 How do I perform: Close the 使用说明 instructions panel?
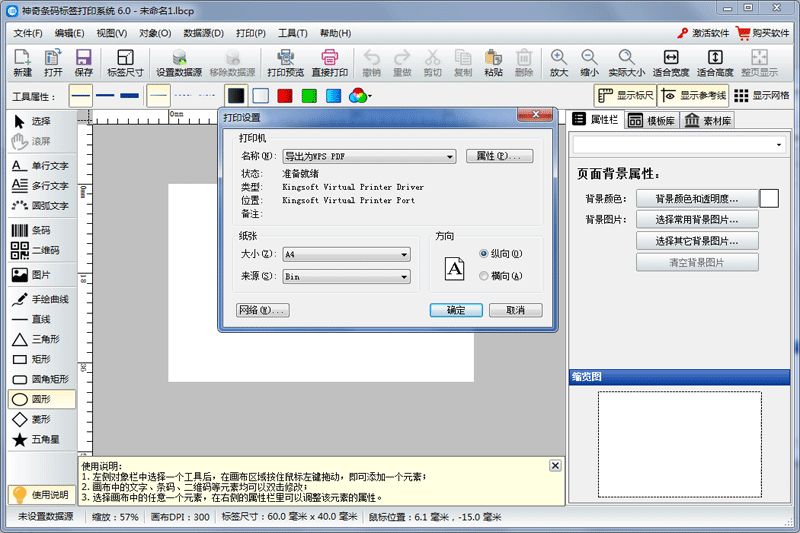tap(555, 465)
